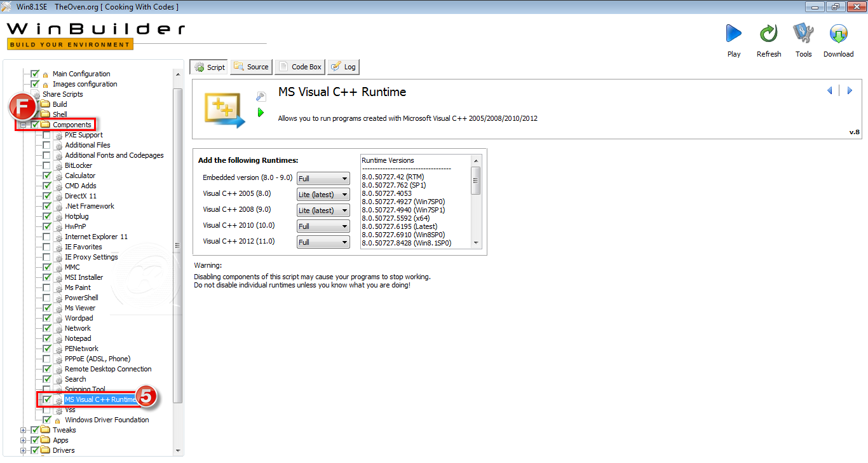
Task: Expand the Drivers tree node
Action: pyautogui.click(x=24, y=450)
